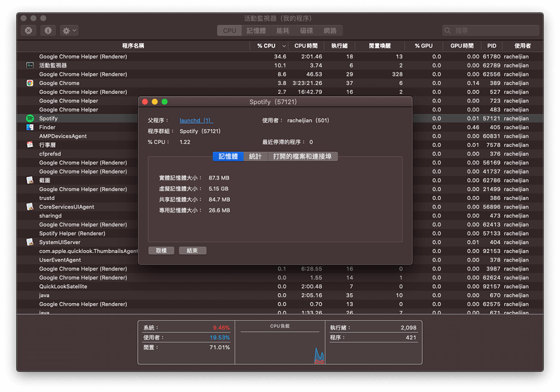Select the QuickLookSatellite row

click(280, 286)
